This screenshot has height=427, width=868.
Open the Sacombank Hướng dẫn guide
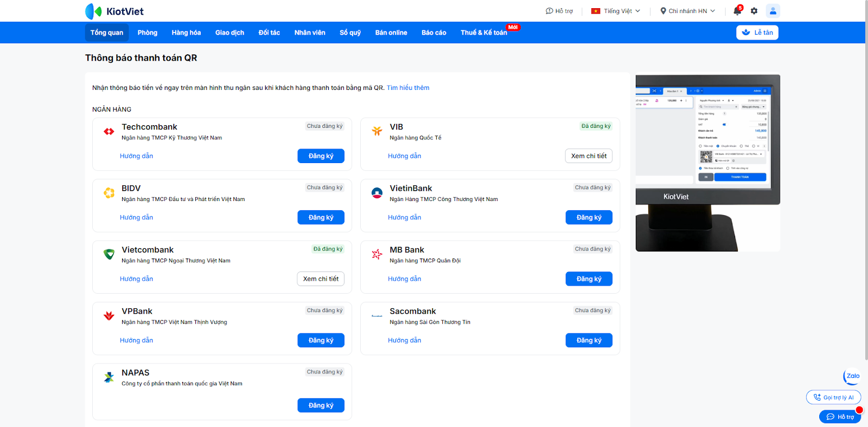(x=405, y=340)
